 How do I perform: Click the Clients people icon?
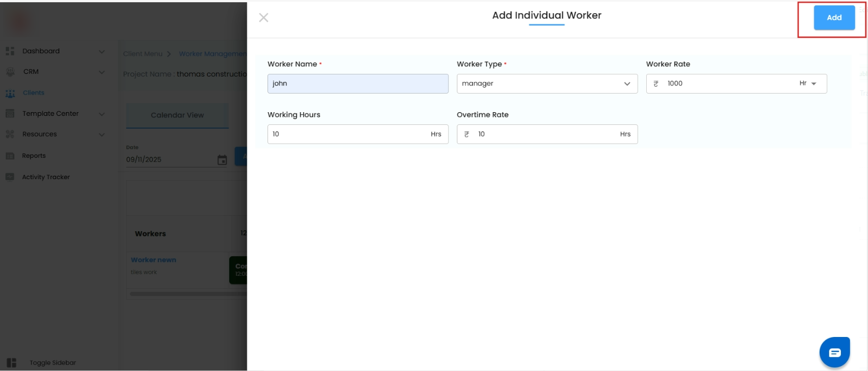(10, 93)
